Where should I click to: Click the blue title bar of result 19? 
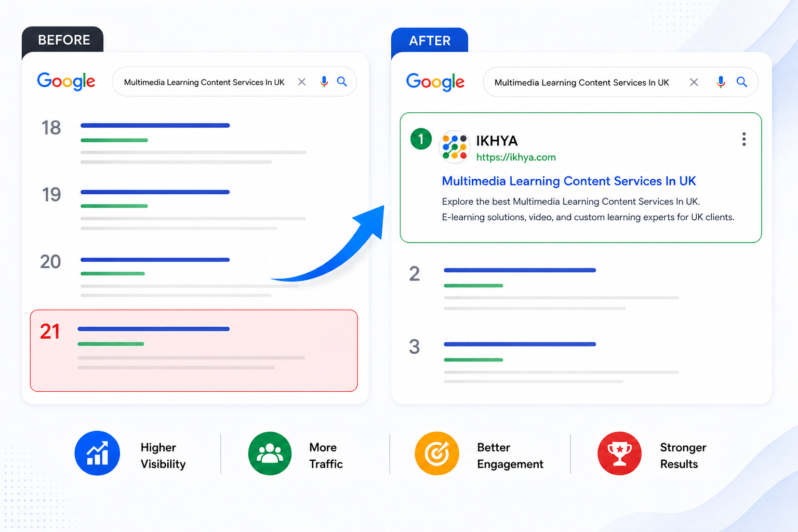155,192
